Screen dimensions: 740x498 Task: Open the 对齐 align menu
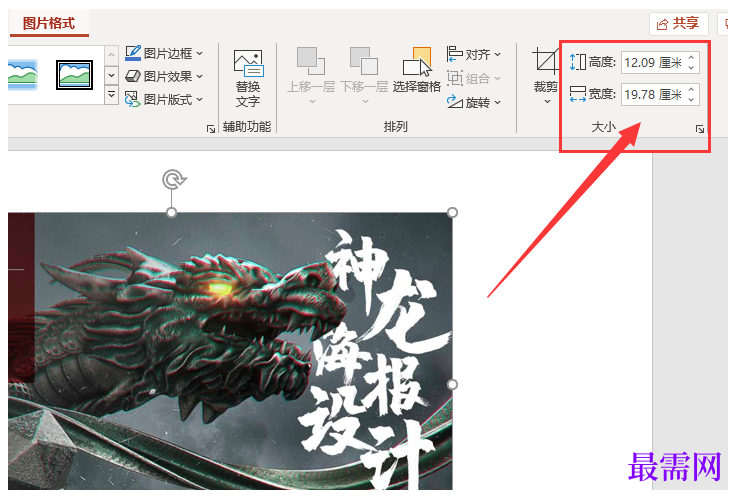[x=474, y=54]
